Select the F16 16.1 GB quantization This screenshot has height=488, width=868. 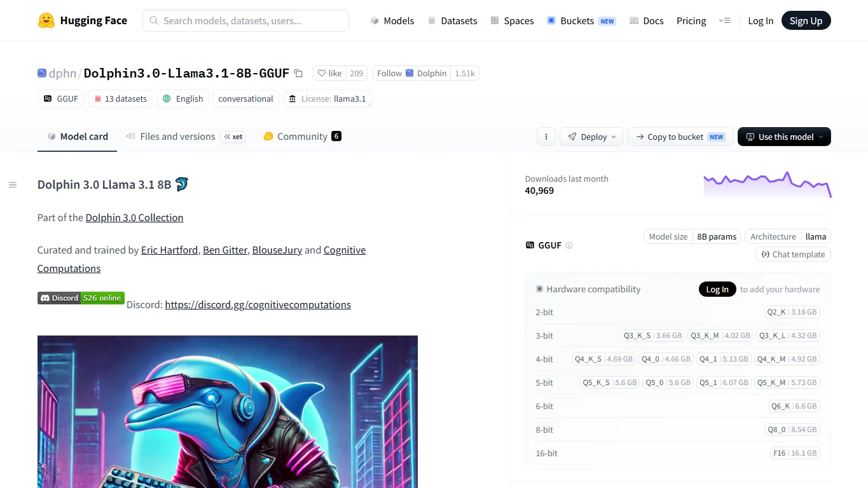pyautogui.click(x=795, y=453)
